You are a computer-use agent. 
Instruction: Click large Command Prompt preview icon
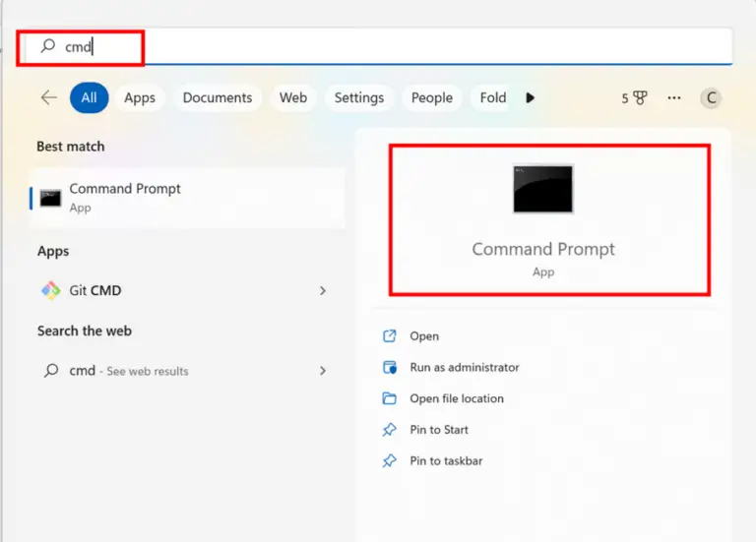pyautogui.click(x=543, y=189)
